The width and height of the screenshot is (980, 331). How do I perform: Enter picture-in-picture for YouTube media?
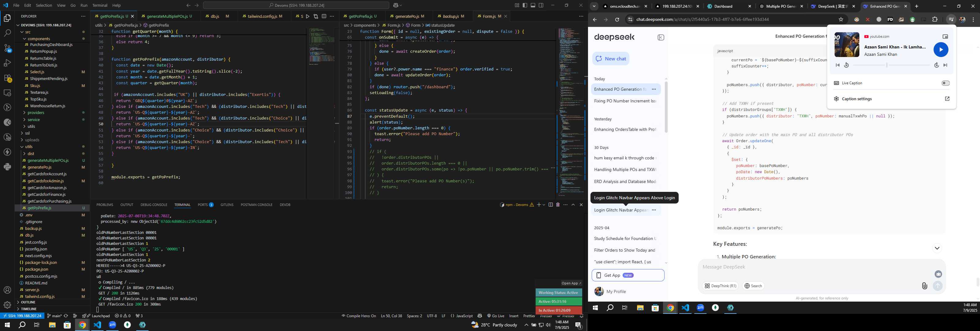pos(945,36)
